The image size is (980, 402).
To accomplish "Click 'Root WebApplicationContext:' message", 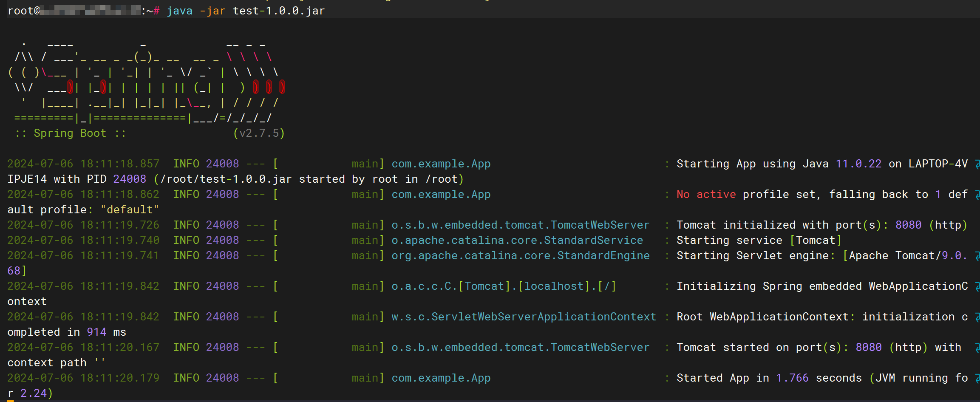I will (766, 317).
